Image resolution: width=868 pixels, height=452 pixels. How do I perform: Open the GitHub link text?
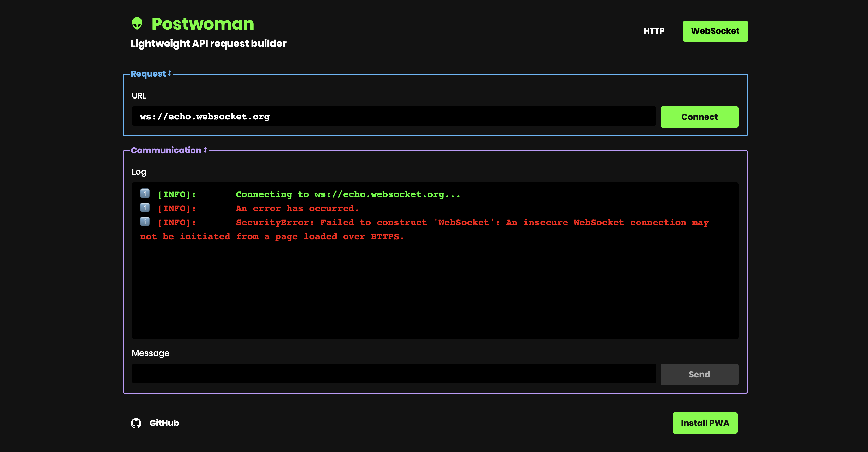pos(164,423)
